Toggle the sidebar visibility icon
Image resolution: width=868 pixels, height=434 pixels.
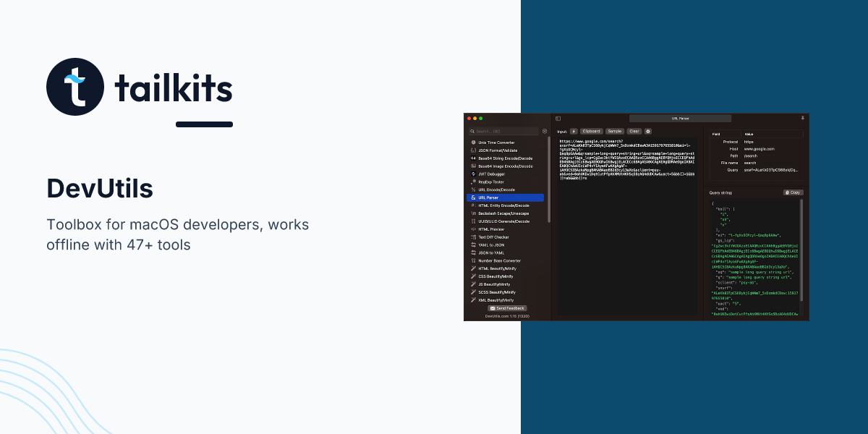558,118
